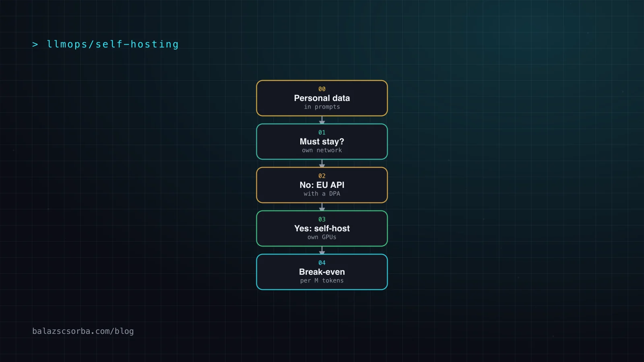Click the step number 00 label
Viewport: 644px width, 362px height.
tap(322, 89)
